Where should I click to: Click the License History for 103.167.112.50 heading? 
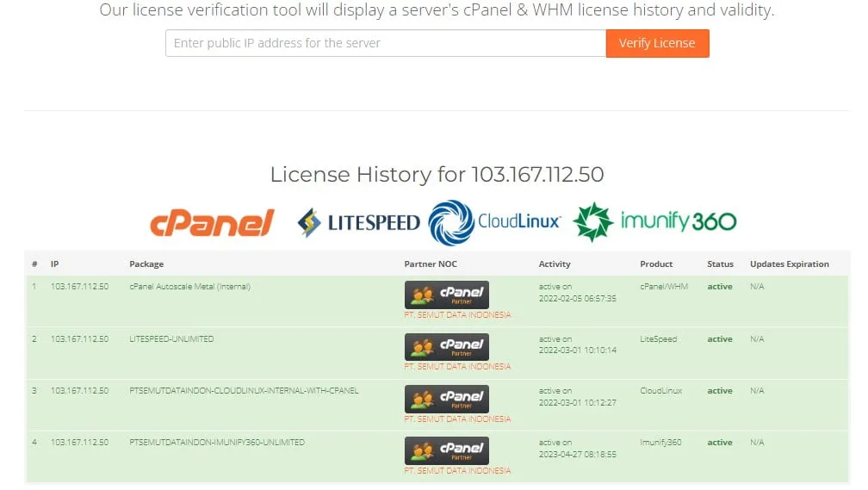pos(437,175)
